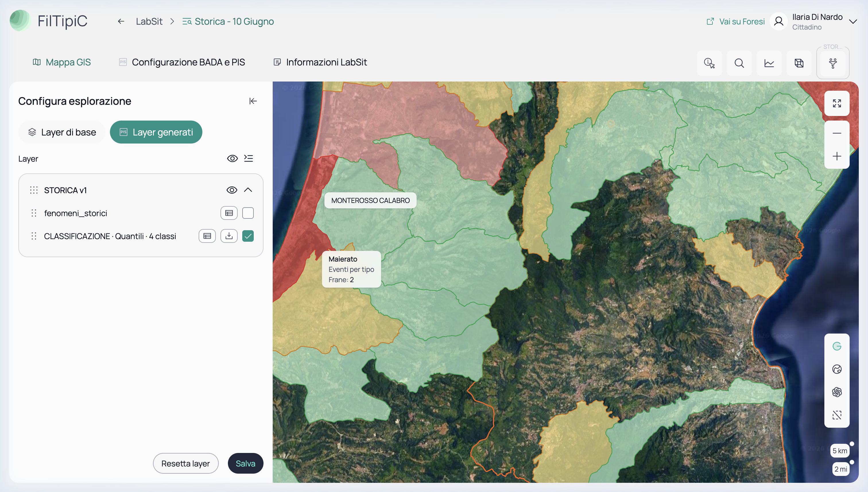
Task: Click the 5 km scale indicator
Action: [x=840, y=451]
